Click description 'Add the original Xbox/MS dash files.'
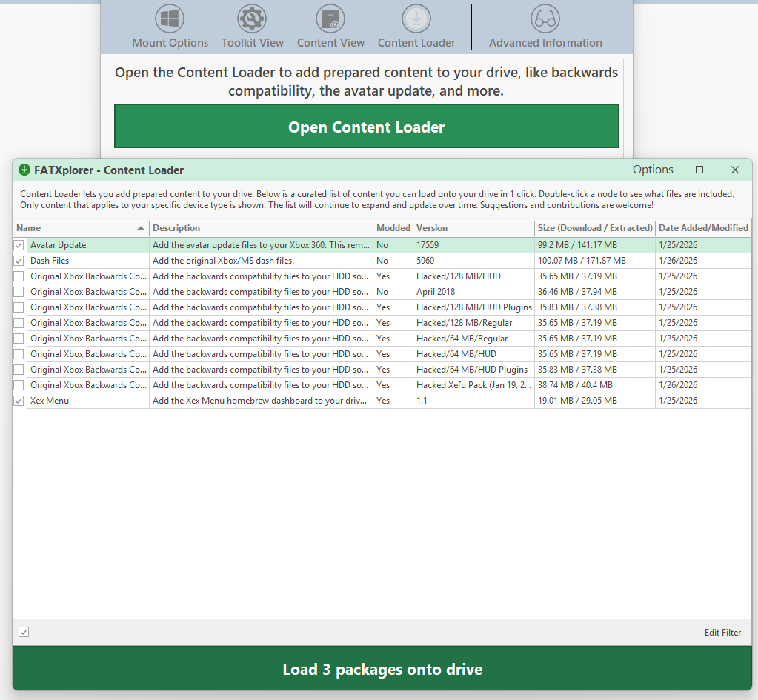Image resolution: width=758 pixels, height=700 pixels. click(x=223, y=261)
